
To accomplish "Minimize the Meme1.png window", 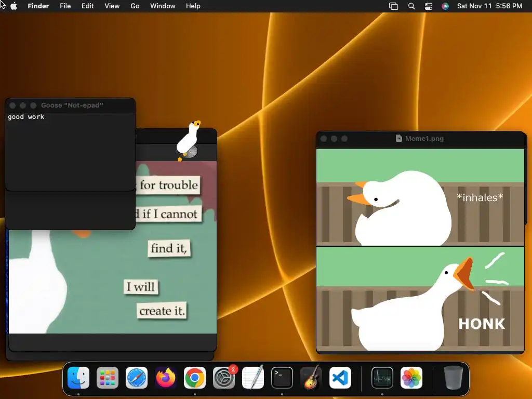I will point(334,139).
